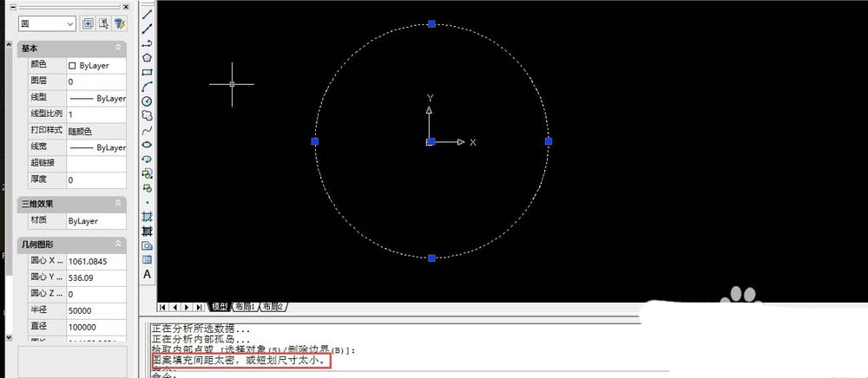Select the Revision Cloud tool
Image resolution: width=868 pixels, height=378 pixels.
(x=148, y=115)
